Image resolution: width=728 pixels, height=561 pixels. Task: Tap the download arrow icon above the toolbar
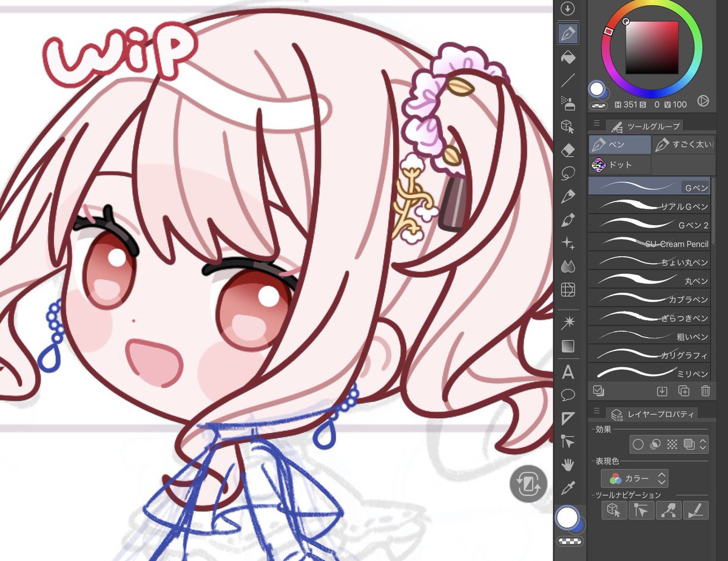[x=567, y=8]
